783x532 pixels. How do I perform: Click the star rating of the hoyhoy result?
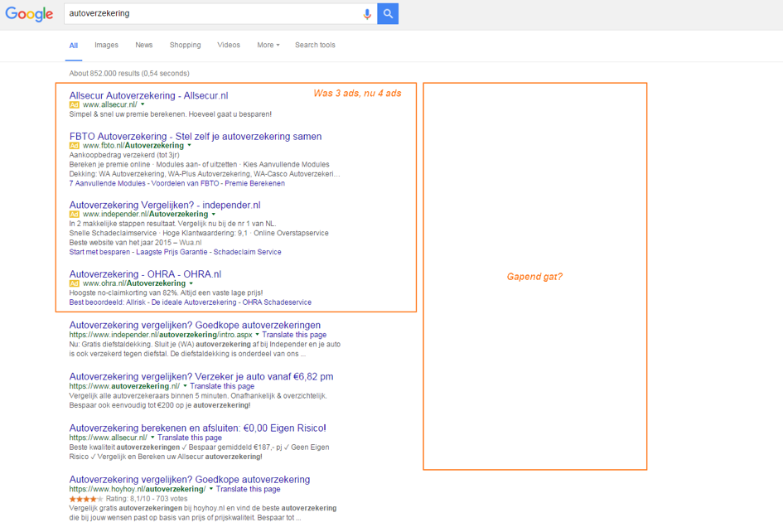[x=86, y=499]
